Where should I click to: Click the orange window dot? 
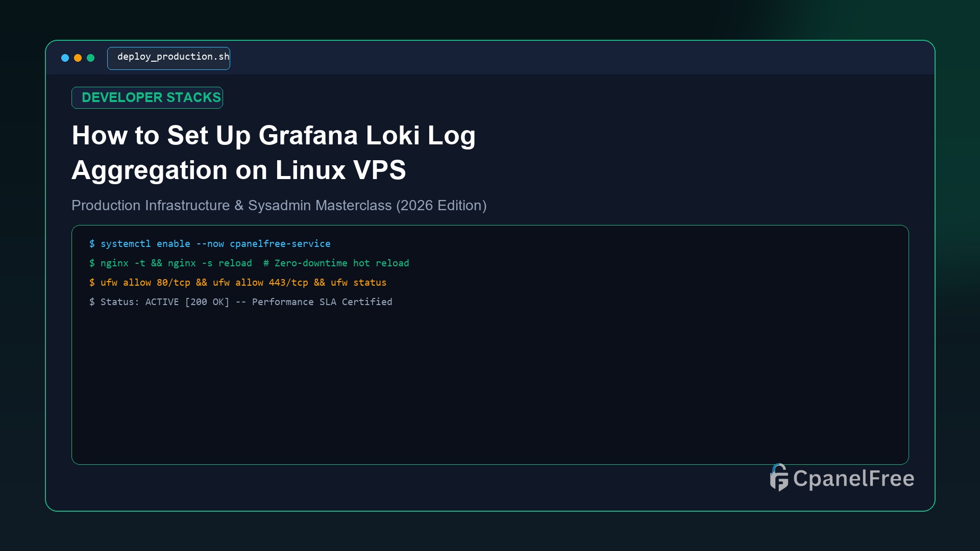(78, 58)
